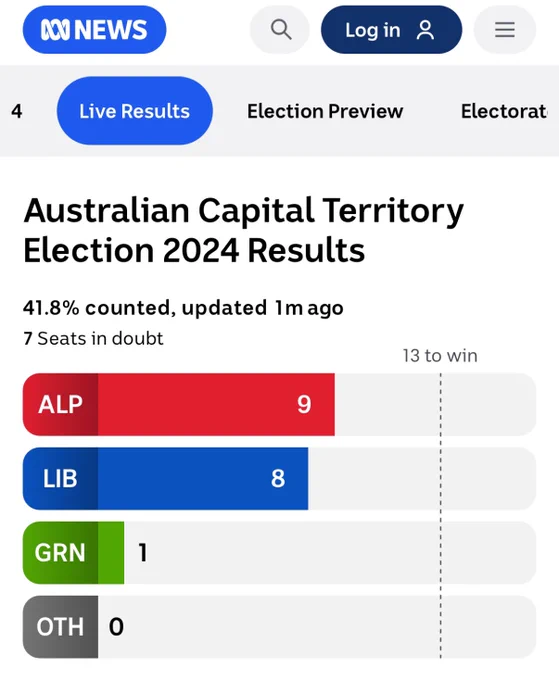Select the OTH party label
This screenshot has width=559, height=680.
(x=60, y=627)
